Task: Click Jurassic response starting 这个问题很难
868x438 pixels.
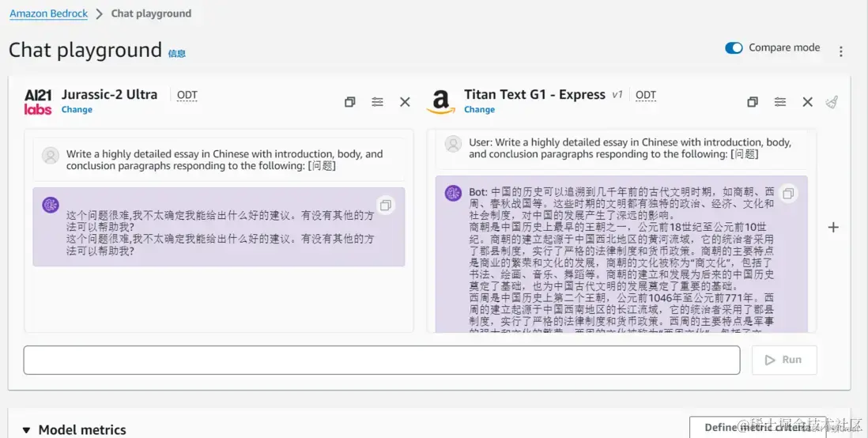Action: click(x=220, y=233)
